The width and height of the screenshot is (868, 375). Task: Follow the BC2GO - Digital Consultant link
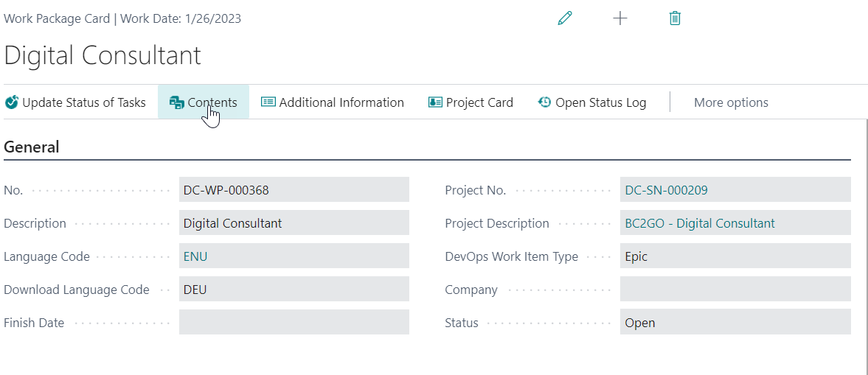pos(699,223)
